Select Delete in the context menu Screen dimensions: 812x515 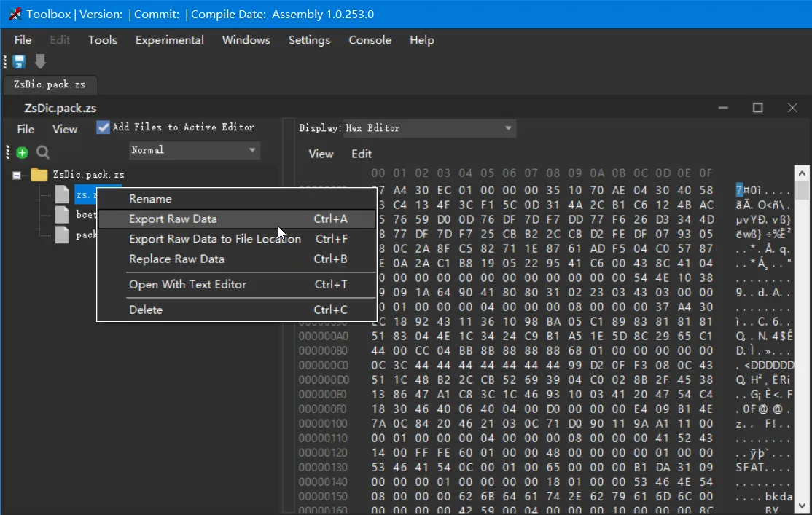point(146,310)
